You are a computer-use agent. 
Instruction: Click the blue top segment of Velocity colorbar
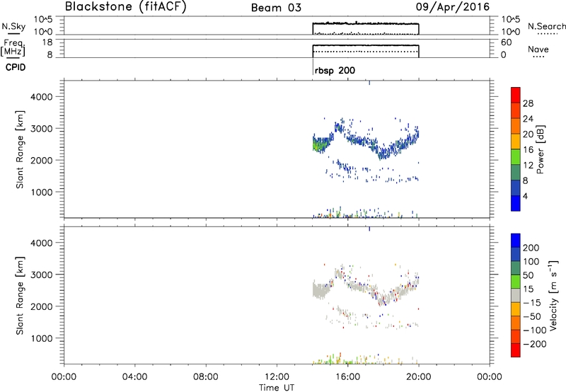tap(516, 241)
